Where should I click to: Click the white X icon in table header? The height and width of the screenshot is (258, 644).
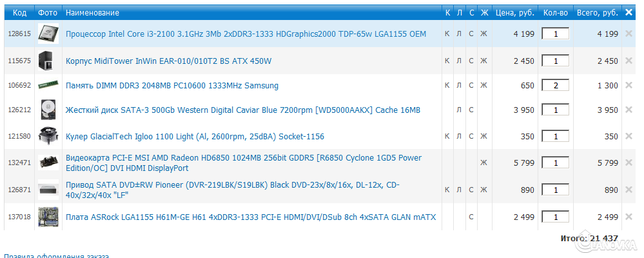tap(629, 12)
